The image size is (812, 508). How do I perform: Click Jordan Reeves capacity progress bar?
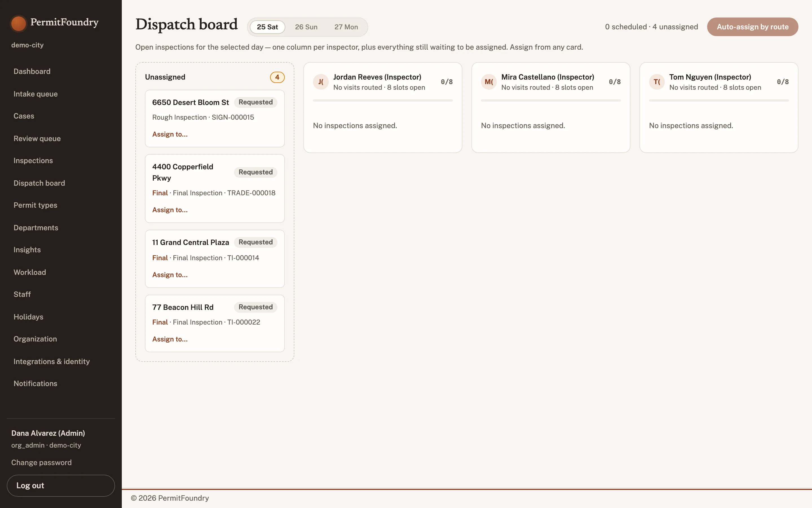[x=383, y=100]
